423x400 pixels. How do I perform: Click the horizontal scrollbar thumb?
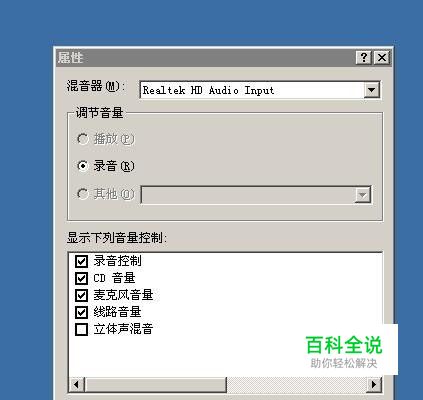point(155,385)
